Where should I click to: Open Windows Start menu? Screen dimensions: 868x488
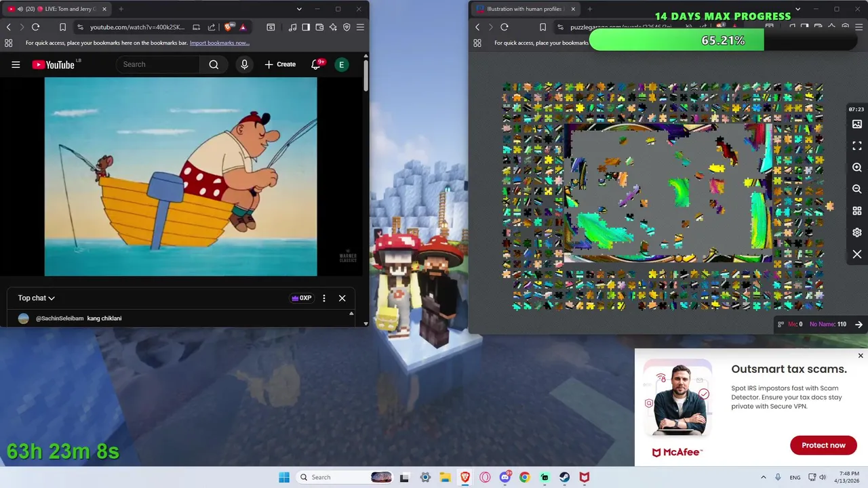(284, 477)
